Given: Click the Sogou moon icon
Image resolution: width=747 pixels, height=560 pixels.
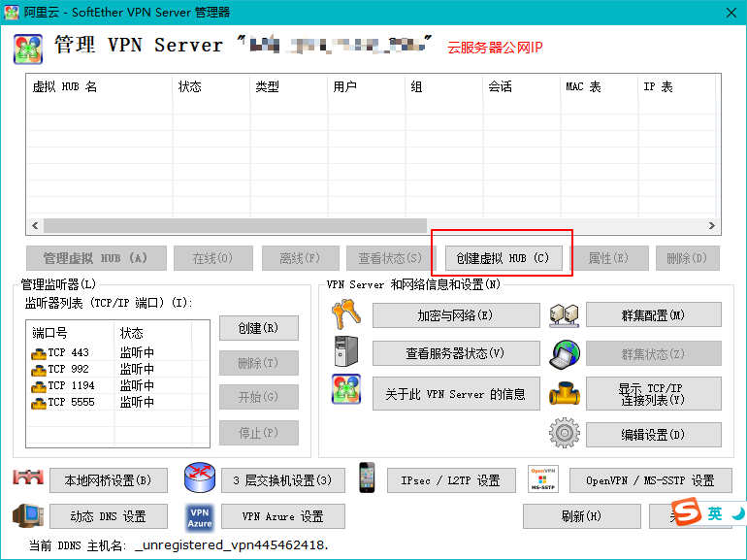Looking at the screenshot, I should tap(737, 513).
